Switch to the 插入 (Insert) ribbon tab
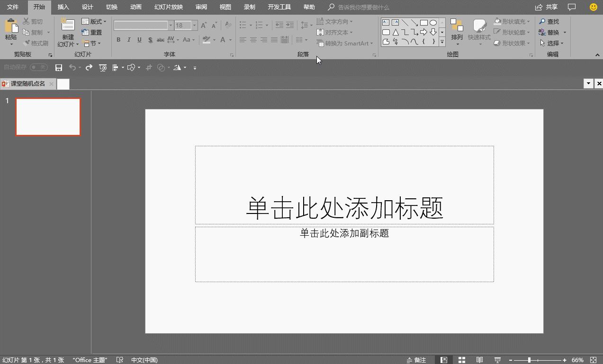The width and height of the screenshot is (603, 364). pyautogui.click(x=63, y=7)
